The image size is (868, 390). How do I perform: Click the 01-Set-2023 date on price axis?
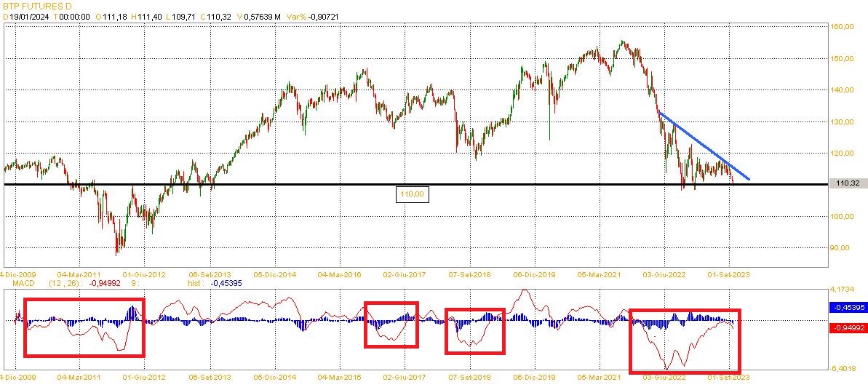click(x=730, y=274)
